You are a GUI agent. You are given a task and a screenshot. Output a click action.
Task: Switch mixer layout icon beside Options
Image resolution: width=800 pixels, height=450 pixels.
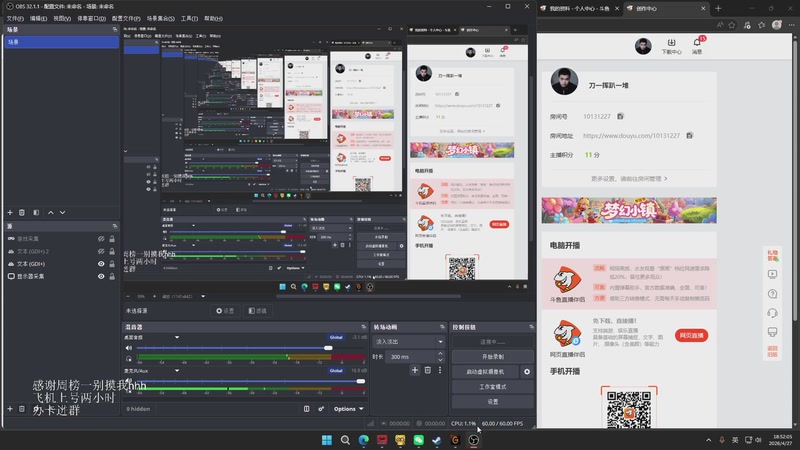coord(307,409)
